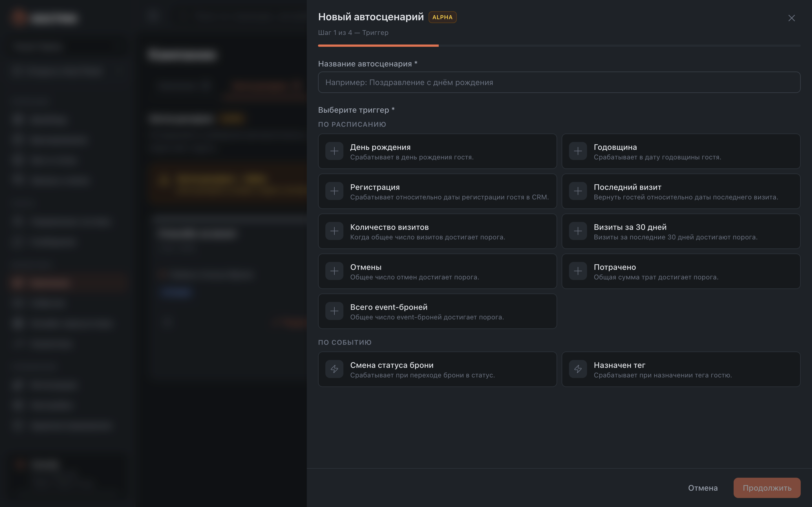Click the Отмена button
Image resolution: width=812 pixels, height=507 pixels.
[703, 488]
